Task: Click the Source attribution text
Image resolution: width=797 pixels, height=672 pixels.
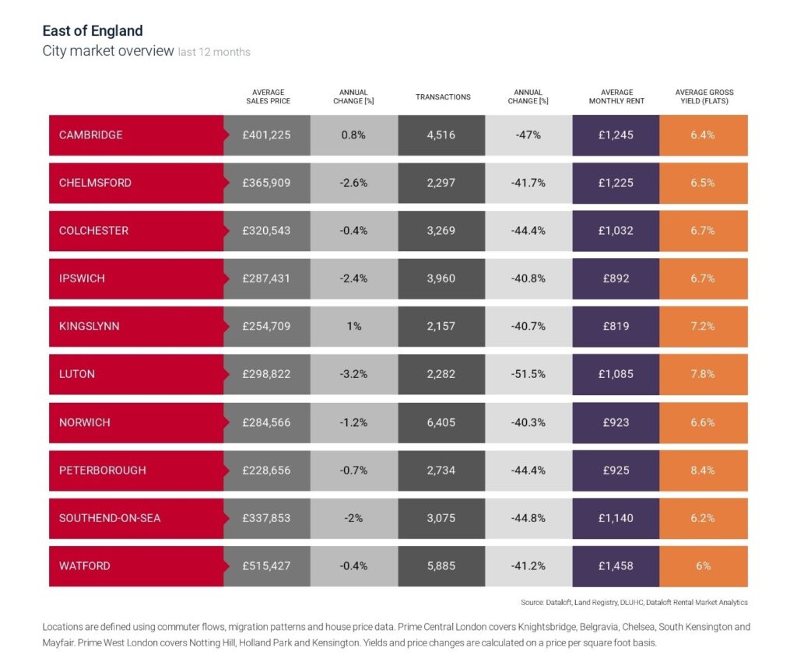Action: 634,602
